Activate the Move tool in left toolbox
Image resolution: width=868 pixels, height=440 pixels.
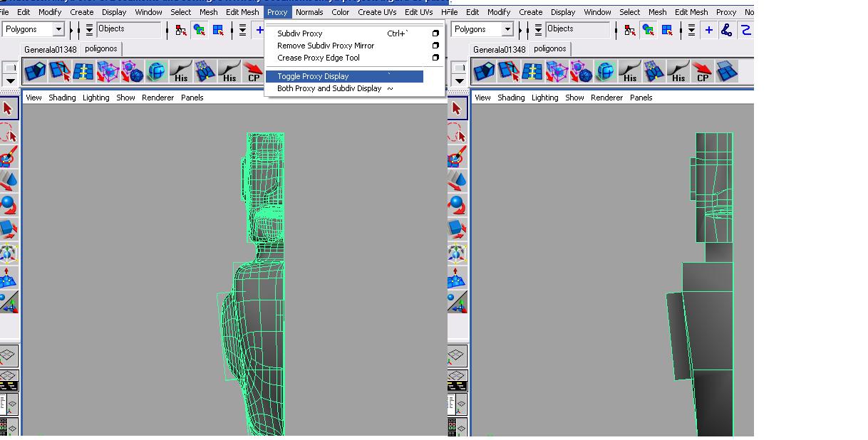click(x=8, y=182)
